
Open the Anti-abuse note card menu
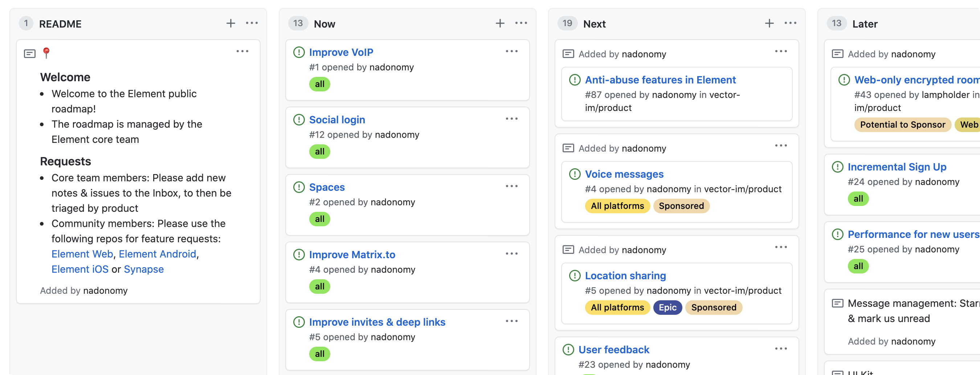(x=781, y=51)
